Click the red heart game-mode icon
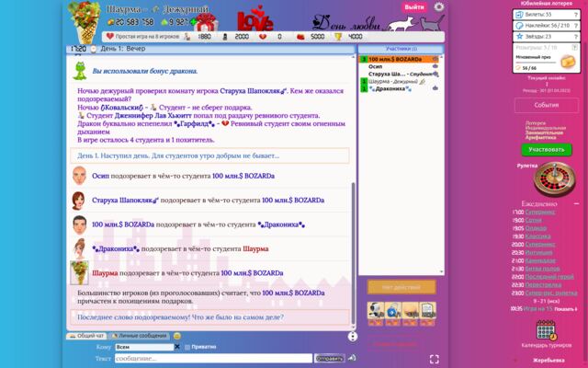The height and width of the screenshot is (368, 588). [x=110, y=37]
